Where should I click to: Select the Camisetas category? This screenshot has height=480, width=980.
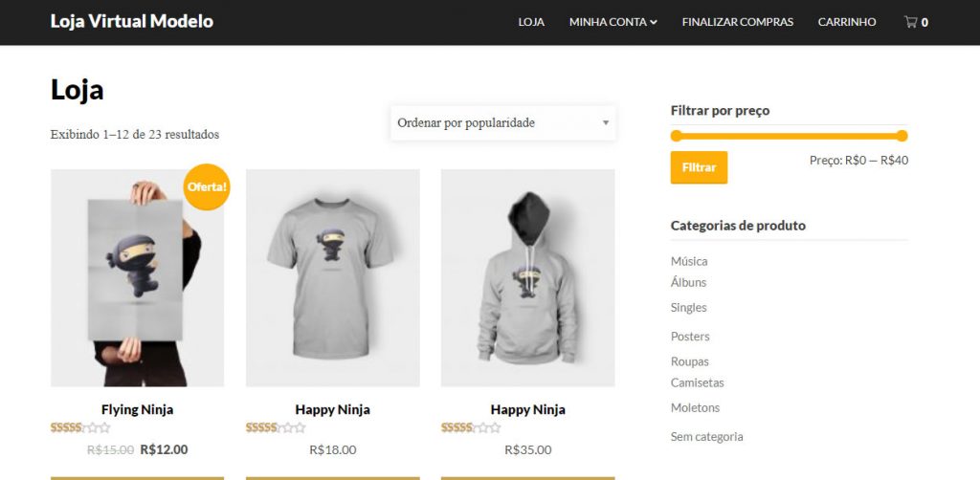pos(697,382)
